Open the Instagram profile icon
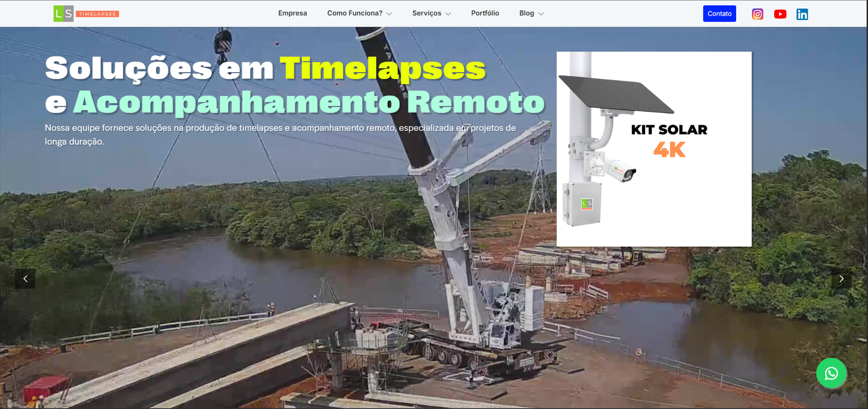This screenshot has height=409, width=868. [x=757, y=14]
